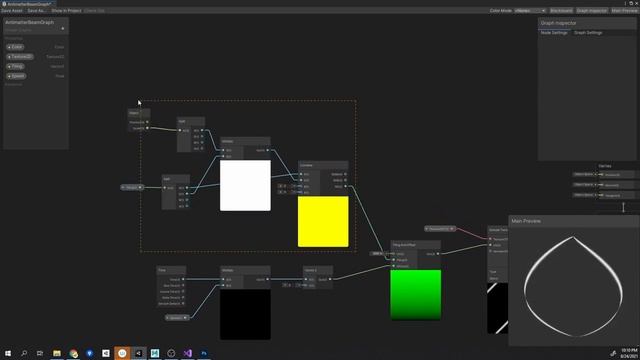Click the Save Asset toolbar button
The width and height of the screenshot is (640, 360).
pyautogui.click(x=12, y=11)
